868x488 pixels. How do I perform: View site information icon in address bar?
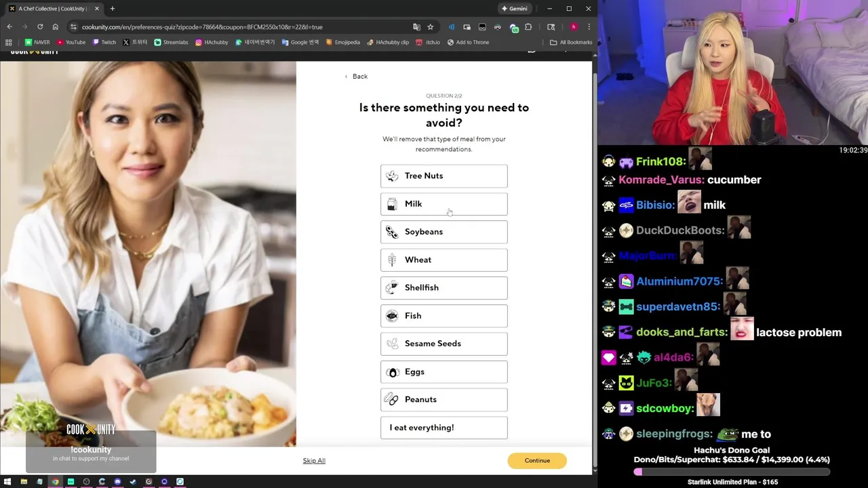[73, 27]
